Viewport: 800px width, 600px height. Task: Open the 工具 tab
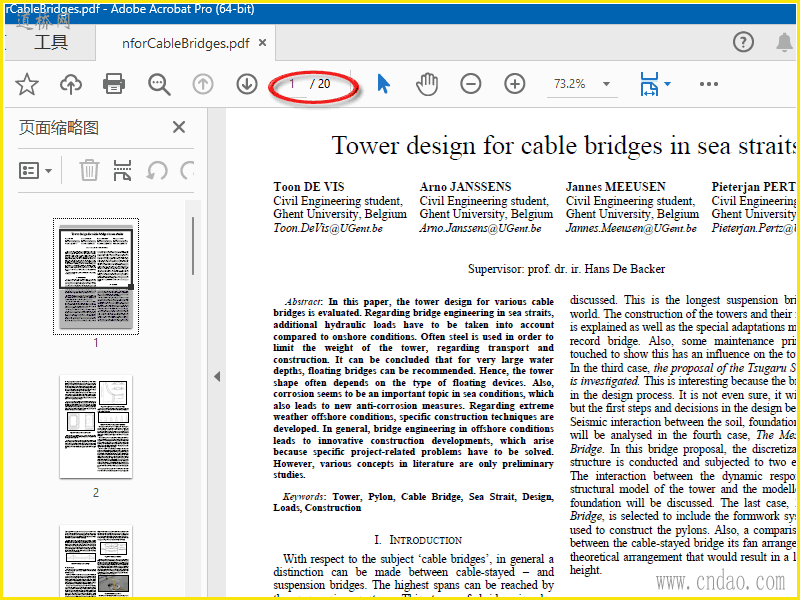(x=51, y=42)
